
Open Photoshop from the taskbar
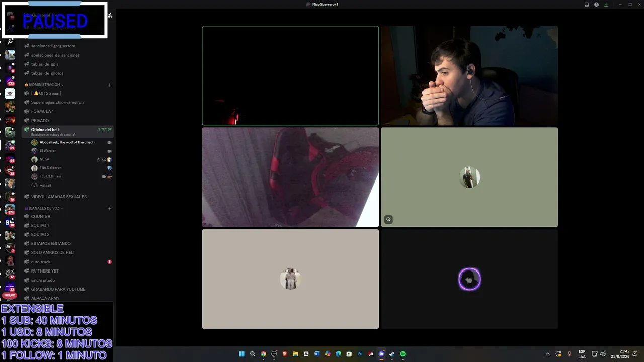coord(360,354)
